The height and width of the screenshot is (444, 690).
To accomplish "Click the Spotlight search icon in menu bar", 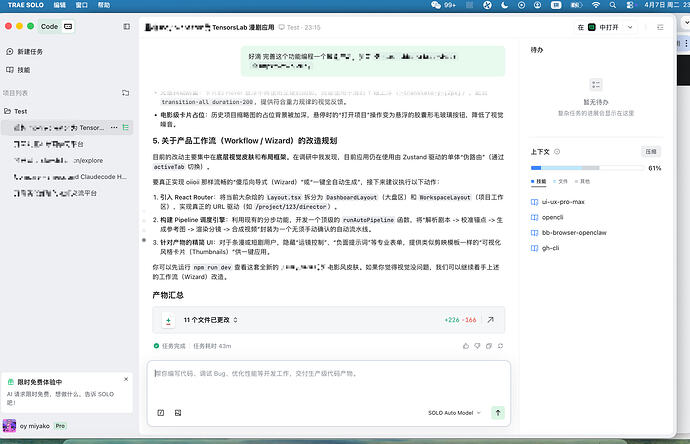I will pos(613,5).
